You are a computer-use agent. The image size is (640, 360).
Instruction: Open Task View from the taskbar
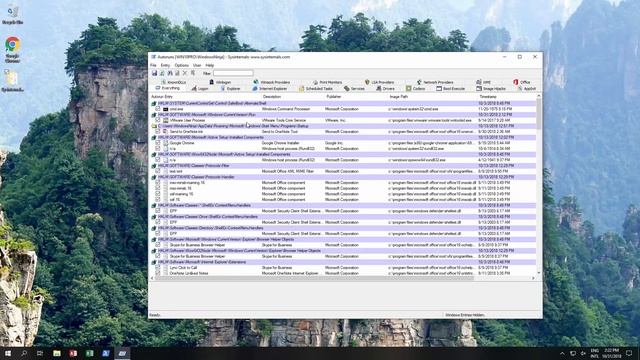(x=40, y=353)
